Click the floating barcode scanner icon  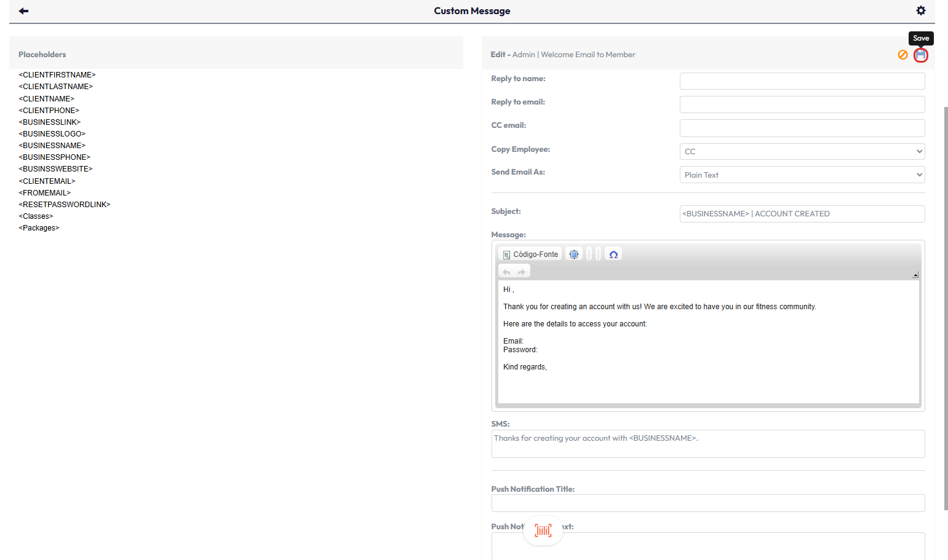[543, 530]
